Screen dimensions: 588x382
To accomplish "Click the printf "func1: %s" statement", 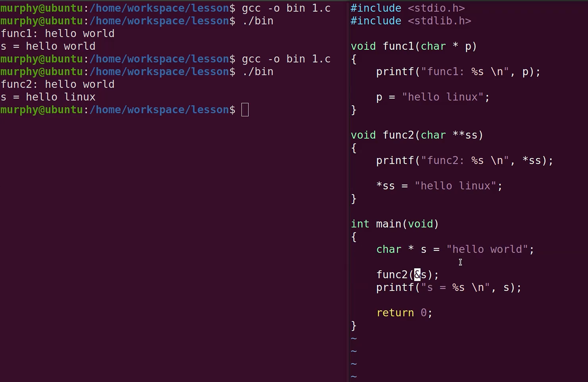I will [x=458, y=72].
